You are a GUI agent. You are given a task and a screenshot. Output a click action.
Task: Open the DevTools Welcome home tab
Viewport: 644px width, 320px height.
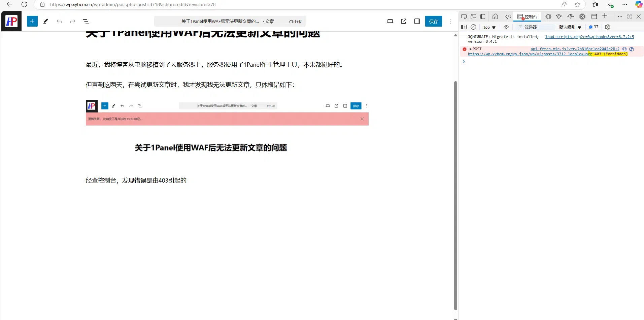coord(495,17)
